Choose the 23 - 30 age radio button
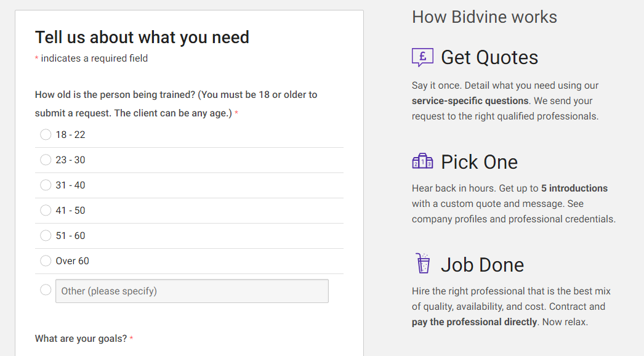Image resolution: width=644 pixels, height=356 pixels. point(46,160)
